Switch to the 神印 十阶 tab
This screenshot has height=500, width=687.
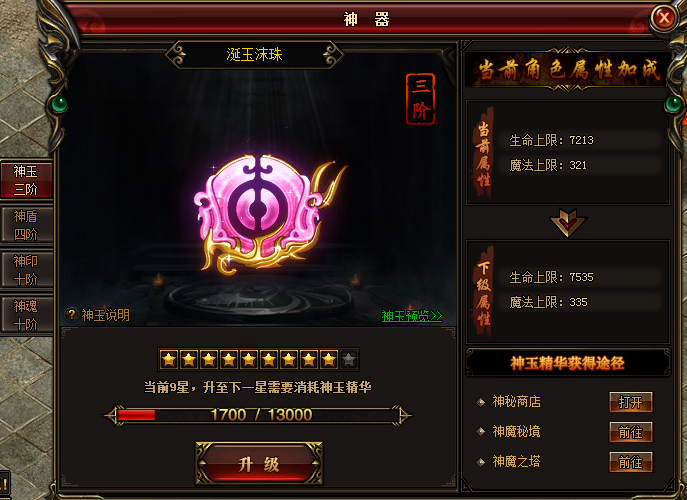[x=26, y=270]
